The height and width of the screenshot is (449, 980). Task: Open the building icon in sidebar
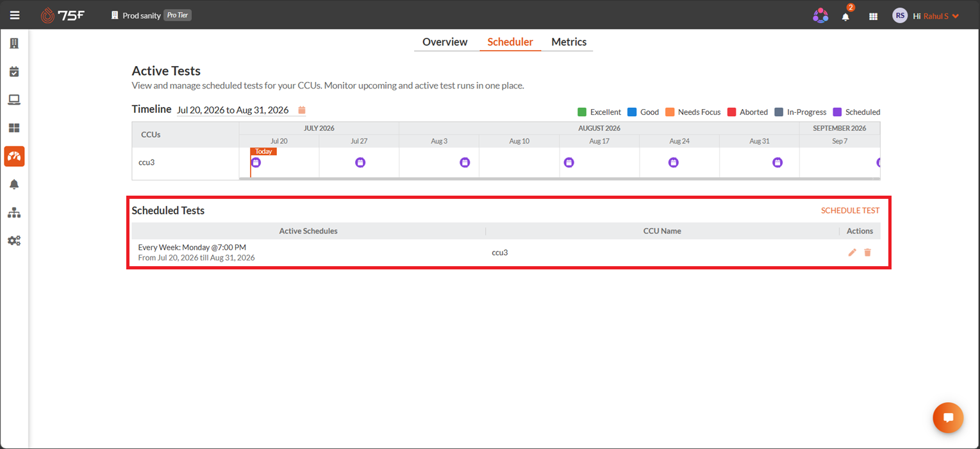pos(14,44)
